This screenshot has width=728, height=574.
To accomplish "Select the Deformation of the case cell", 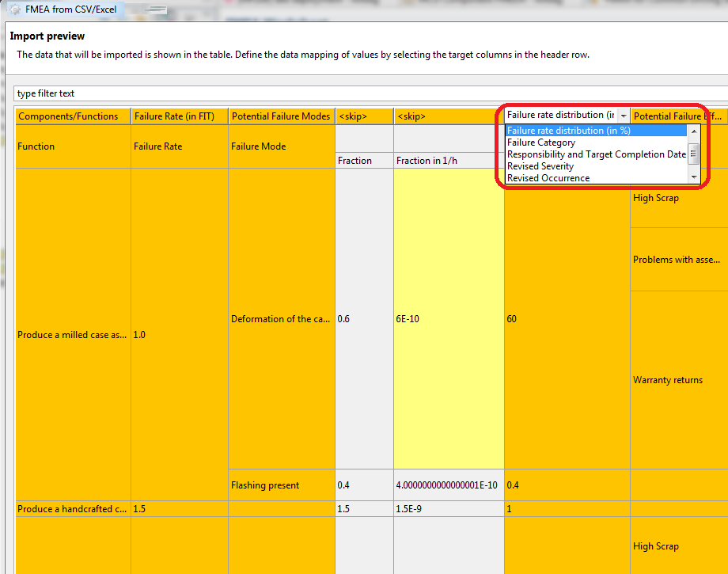I will (x=281, y=319).
